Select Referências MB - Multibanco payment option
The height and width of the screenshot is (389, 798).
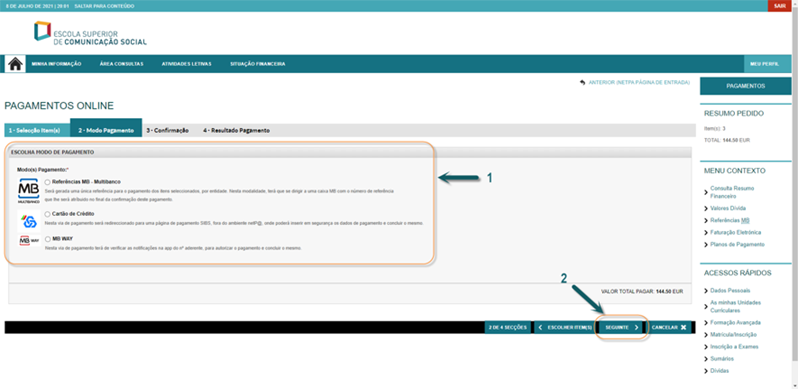click(47, 182)
